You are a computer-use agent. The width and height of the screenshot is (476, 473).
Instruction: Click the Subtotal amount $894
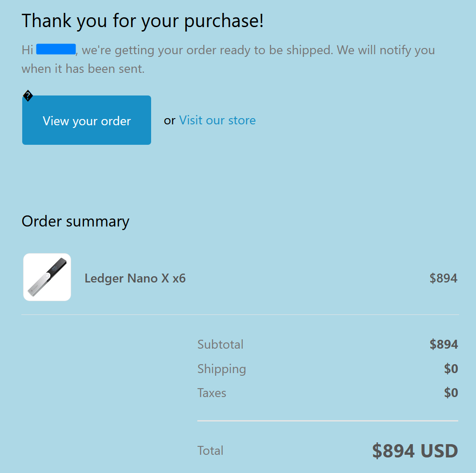(444, 345)
